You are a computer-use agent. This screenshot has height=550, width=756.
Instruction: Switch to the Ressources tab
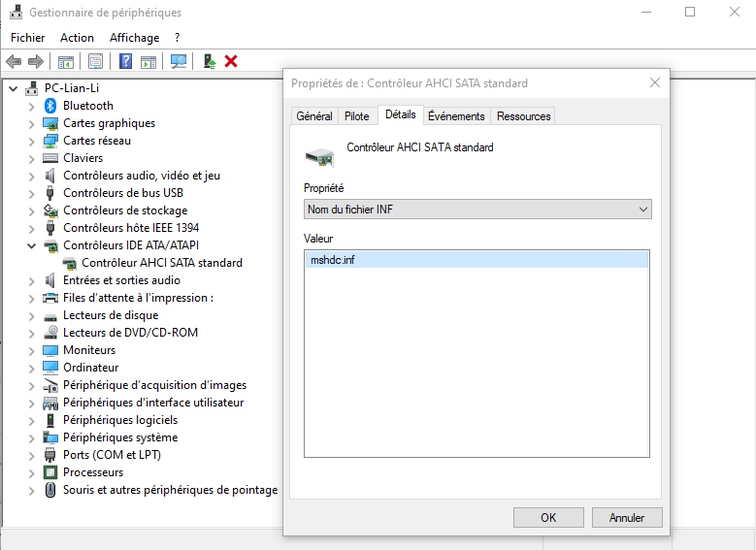(x=523, y=116)
